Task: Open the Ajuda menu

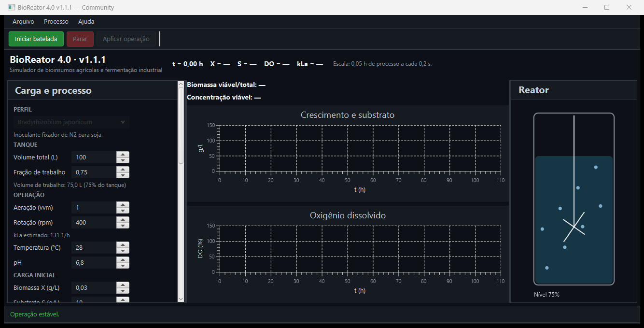Action: point(86,22)
